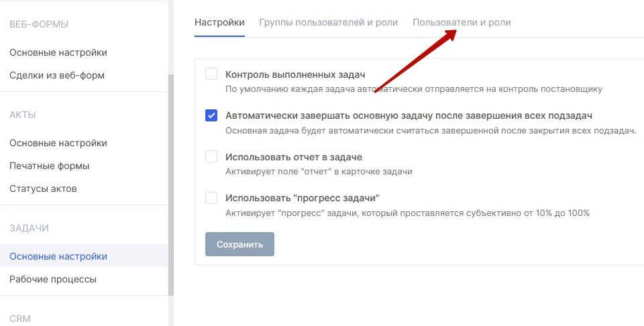The width and height of the screenshot is (644, 326).
Task: Uncheck Автоматически завершать основную задачу checkbox
Action: (x=211, y=115)
